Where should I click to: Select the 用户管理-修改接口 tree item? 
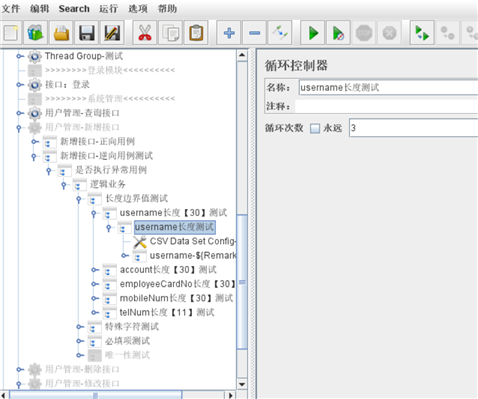[82, 384]
